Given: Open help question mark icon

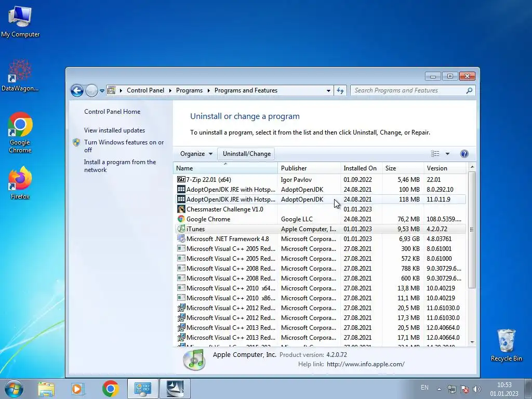Looking at the screenshot, I should [464, 154].
